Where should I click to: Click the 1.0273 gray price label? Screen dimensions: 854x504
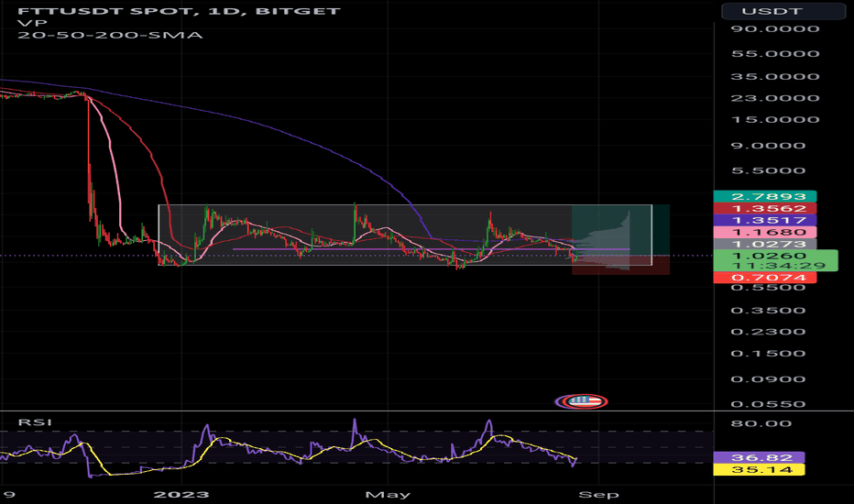[x=765, y=244]
